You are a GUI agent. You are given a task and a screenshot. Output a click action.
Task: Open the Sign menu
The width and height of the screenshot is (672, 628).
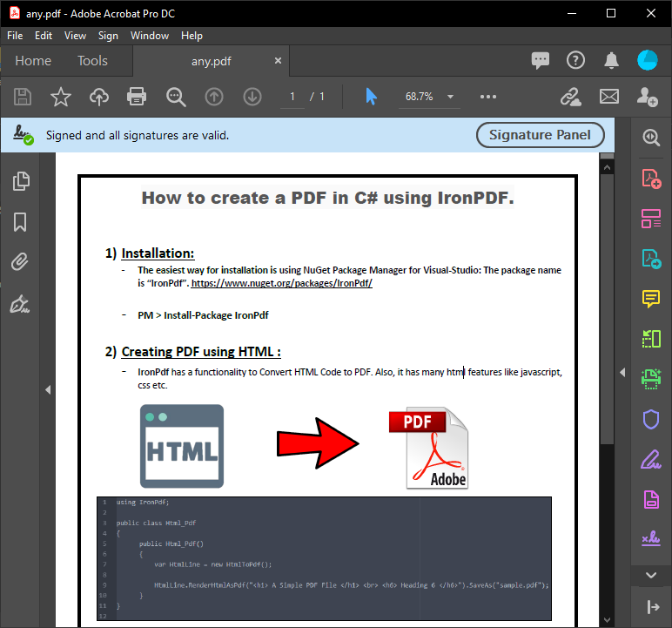(x=108, y=36)
